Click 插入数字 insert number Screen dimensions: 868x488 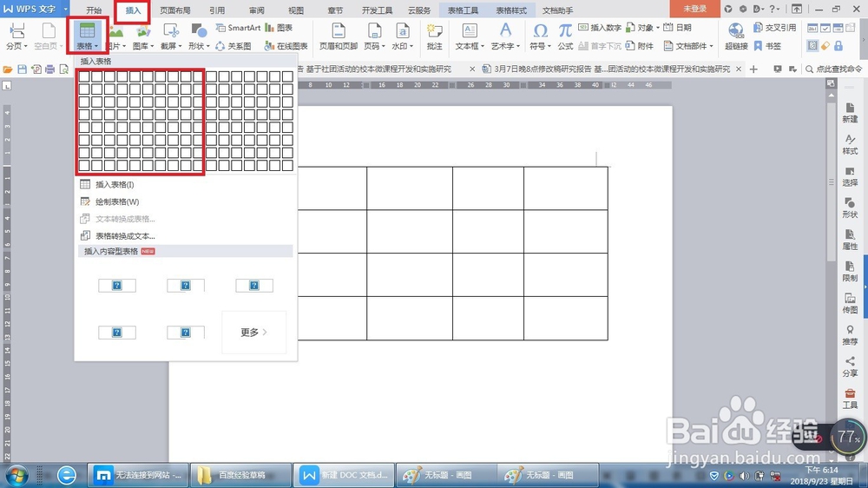(x=600, y=28)
